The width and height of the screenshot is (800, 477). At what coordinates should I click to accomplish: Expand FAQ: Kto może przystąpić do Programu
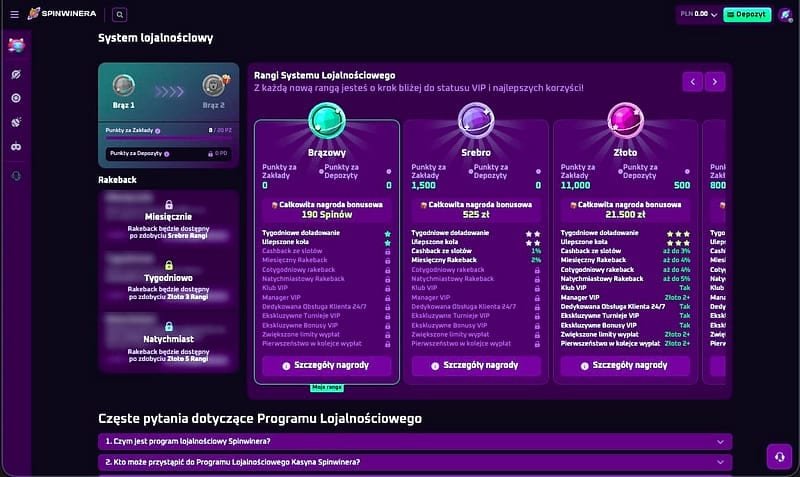pyautogui.click(x=415, y=462)
